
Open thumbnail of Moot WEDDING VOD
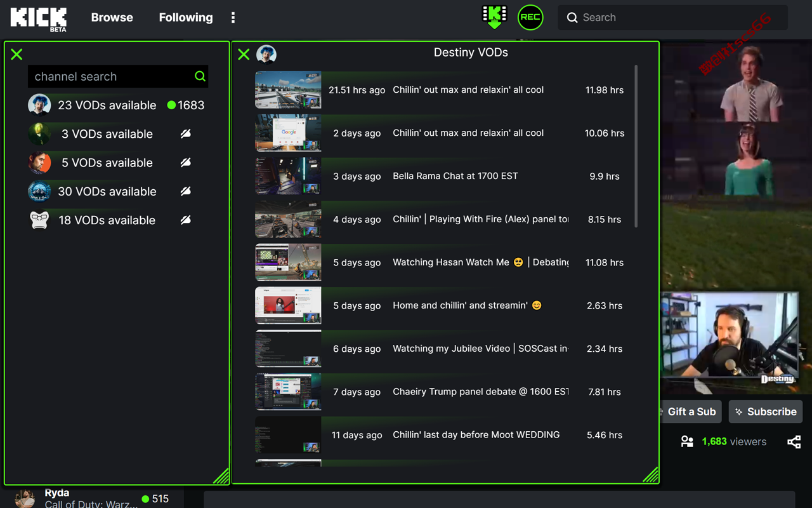coord(288,435)
